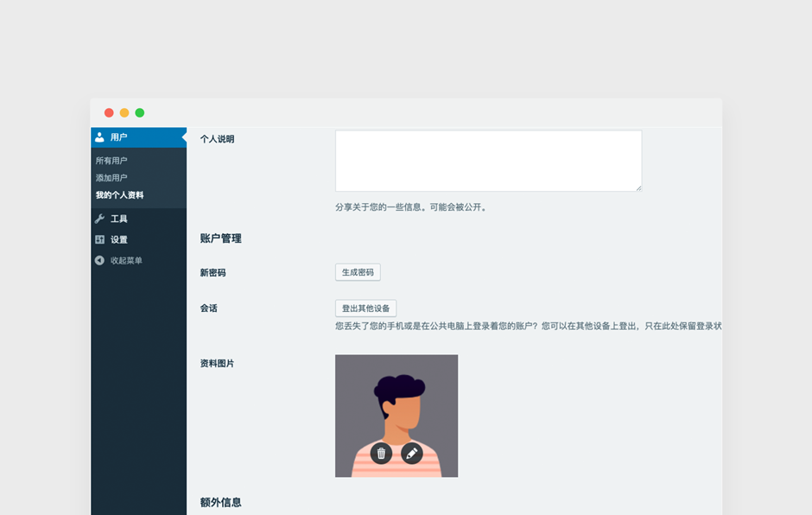Click the 登出其他设备 button
The height and width of the screenshot is (515, 812).
(x=365, y=308)
